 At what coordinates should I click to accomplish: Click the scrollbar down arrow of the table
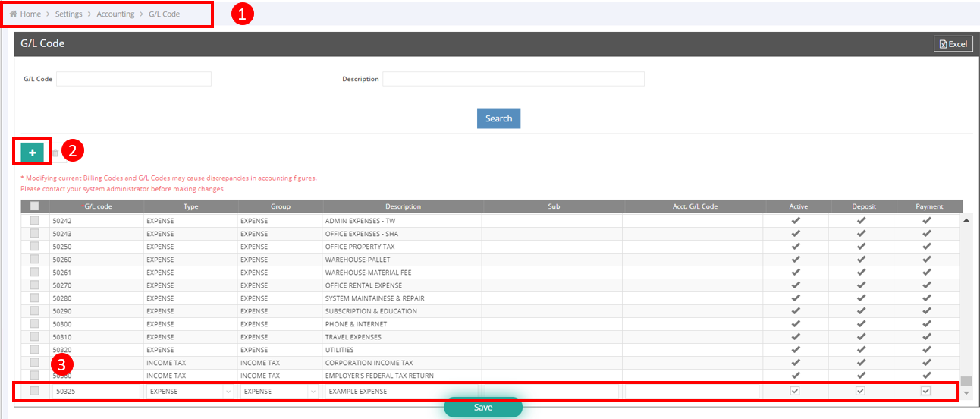pos(966,392)
